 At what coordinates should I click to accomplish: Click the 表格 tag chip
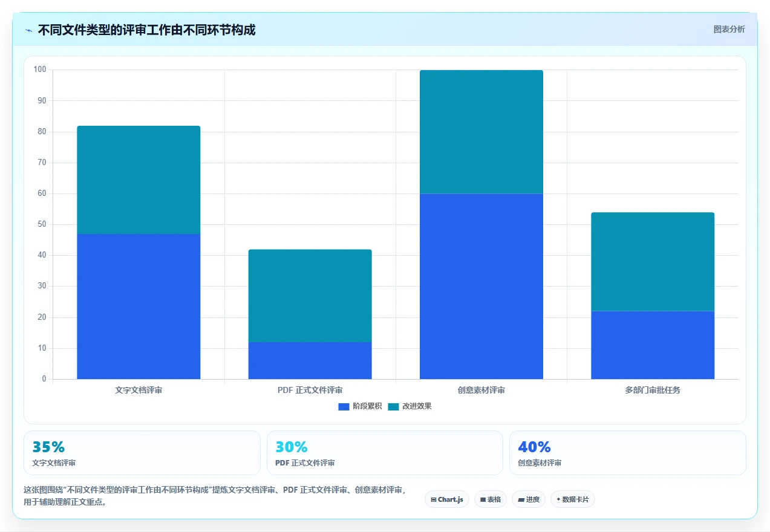coord(491,499)
